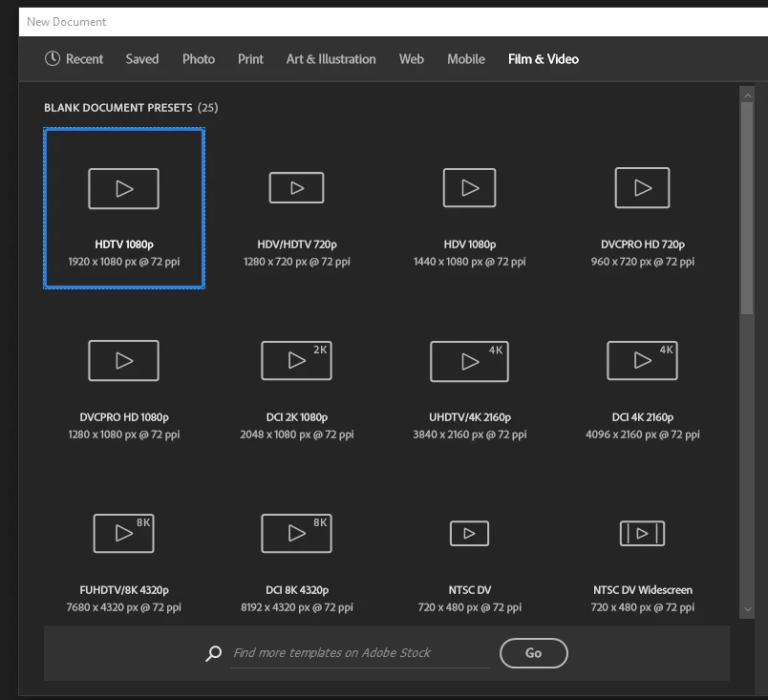The width and height of the screenshot is (768, 700).
Task: Click the 'HDV 1080p' preset name
Action: (x=470, y=244)
